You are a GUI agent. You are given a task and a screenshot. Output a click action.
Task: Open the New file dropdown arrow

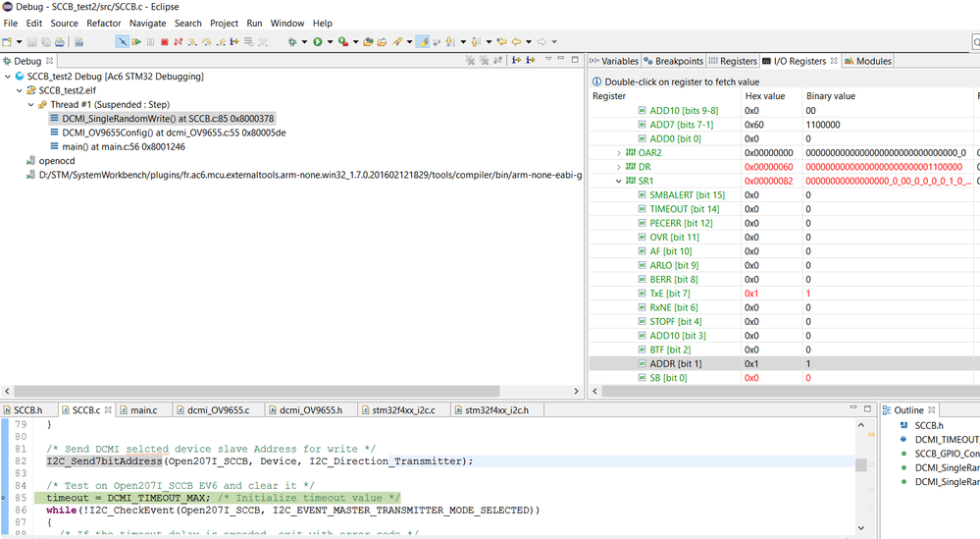(x=20, y=42)
